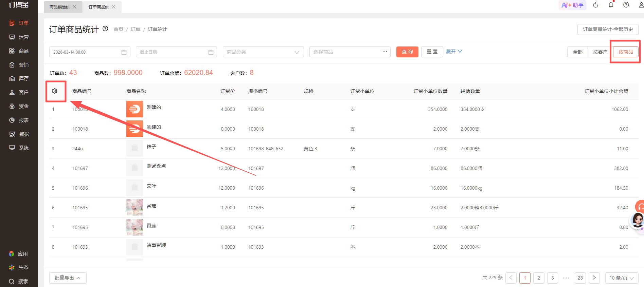Close the 商品销售统计 tab

(74, 7)
